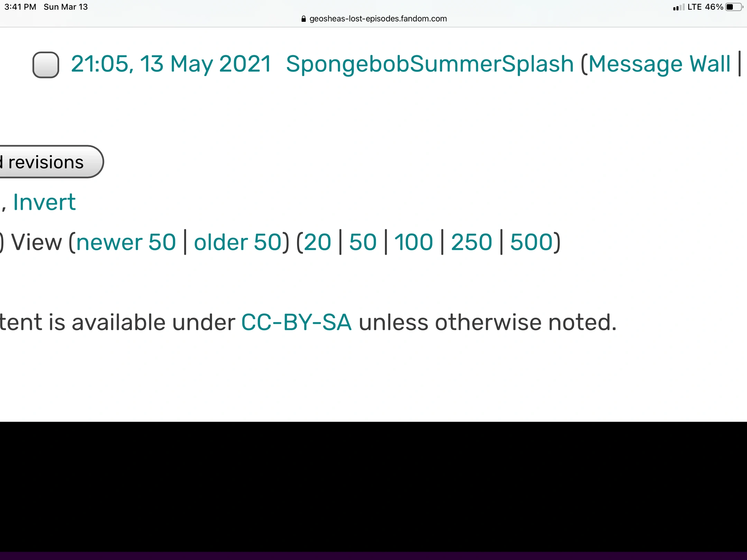View newer 50 revisions
The image size is (747, 560).
tap(126, 242)
